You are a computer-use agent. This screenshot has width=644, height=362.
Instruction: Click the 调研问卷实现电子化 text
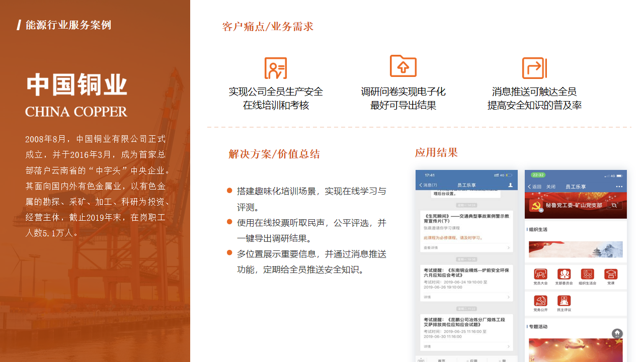(x=403, y=92)
